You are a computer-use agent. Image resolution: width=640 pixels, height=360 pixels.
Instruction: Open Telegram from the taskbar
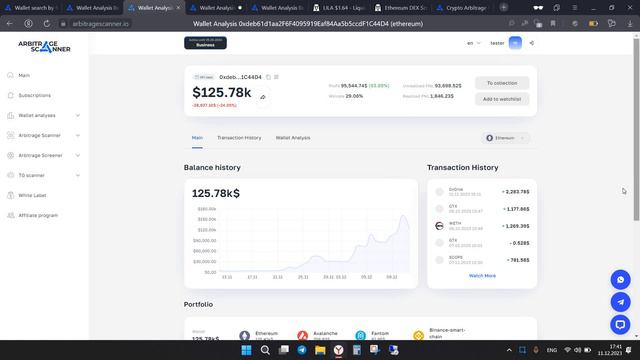point(302,350)
